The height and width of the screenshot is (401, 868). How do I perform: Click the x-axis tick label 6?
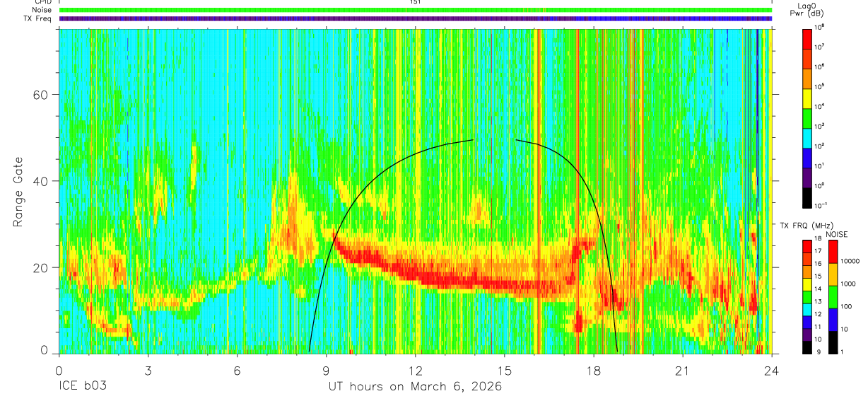coord(237,371)
